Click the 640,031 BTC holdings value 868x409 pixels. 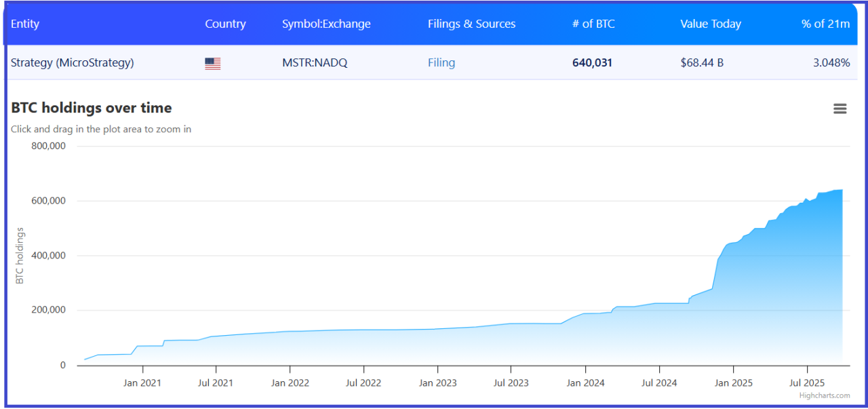592,63
